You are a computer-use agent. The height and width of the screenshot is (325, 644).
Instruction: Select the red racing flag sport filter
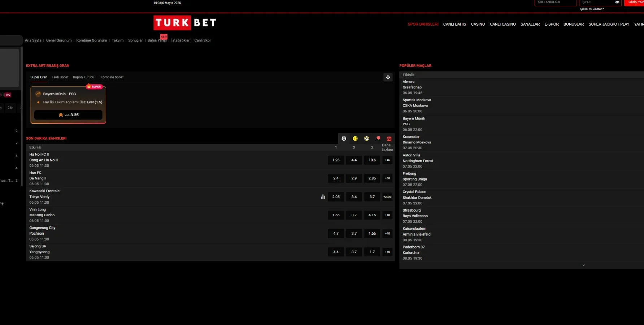389,139
